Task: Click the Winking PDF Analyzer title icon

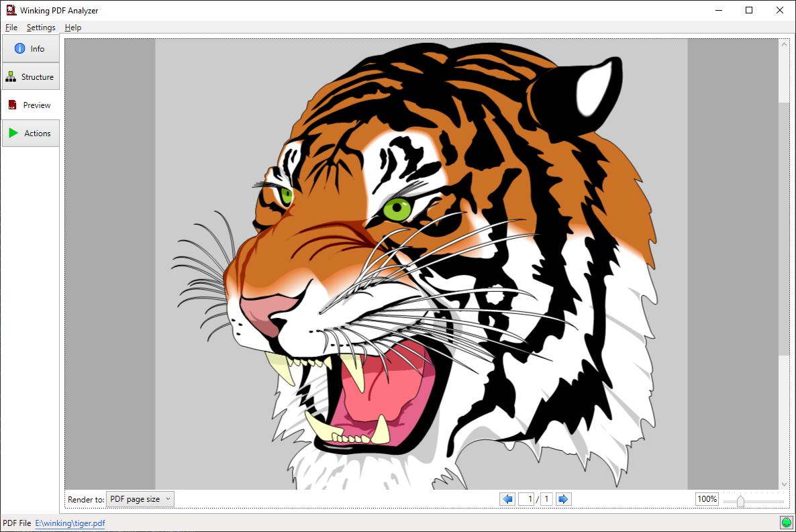Action: (x=11, y=10)
